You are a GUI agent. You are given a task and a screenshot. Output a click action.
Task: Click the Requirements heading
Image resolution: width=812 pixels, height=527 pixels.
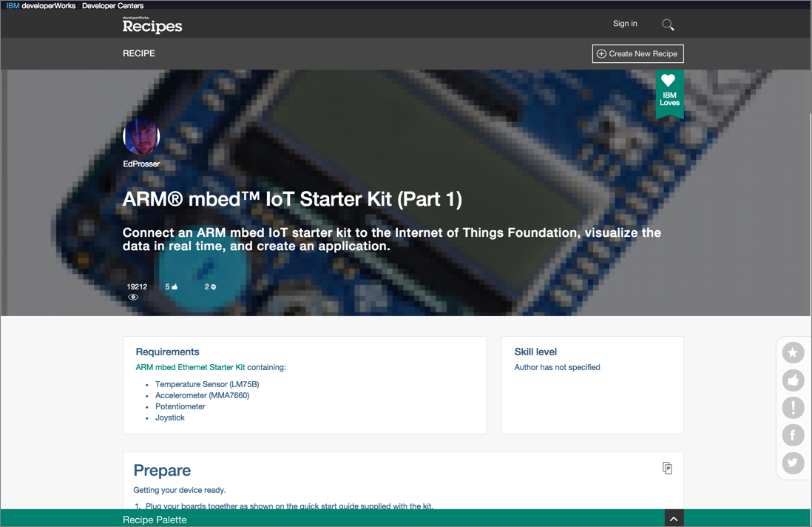(167, 352)
